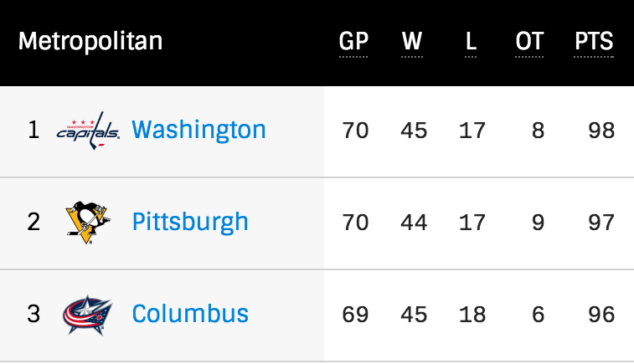Click Columbus's 96 points value
This screenshot has width=634, height=364.
point(601,315)
